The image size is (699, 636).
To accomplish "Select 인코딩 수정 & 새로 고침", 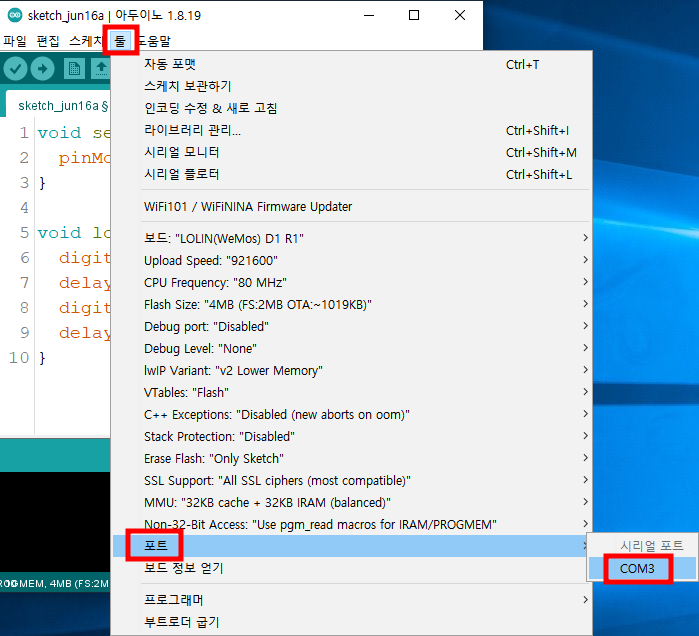I will pos(351,108).
